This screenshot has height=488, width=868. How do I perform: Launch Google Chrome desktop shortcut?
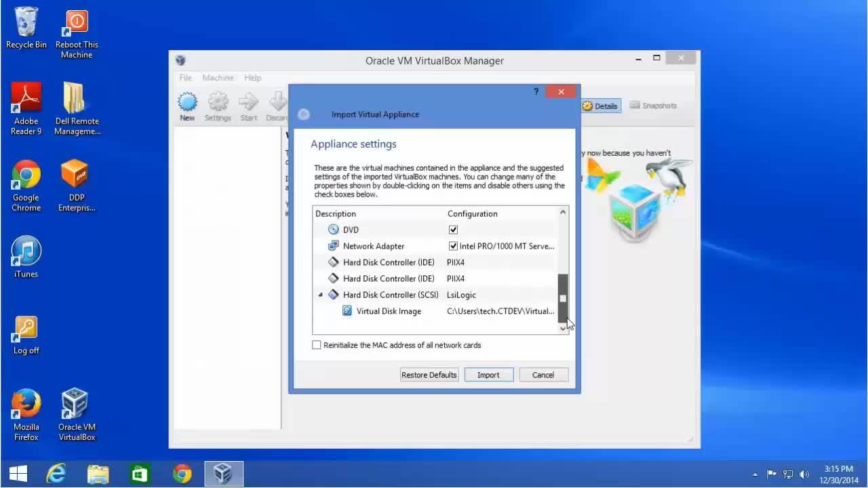(26, 186)
